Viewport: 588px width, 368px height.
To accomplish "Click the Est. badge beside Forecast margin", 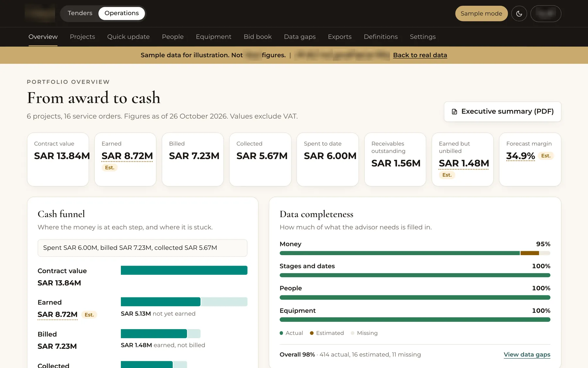I will click(x=546, y=156).
